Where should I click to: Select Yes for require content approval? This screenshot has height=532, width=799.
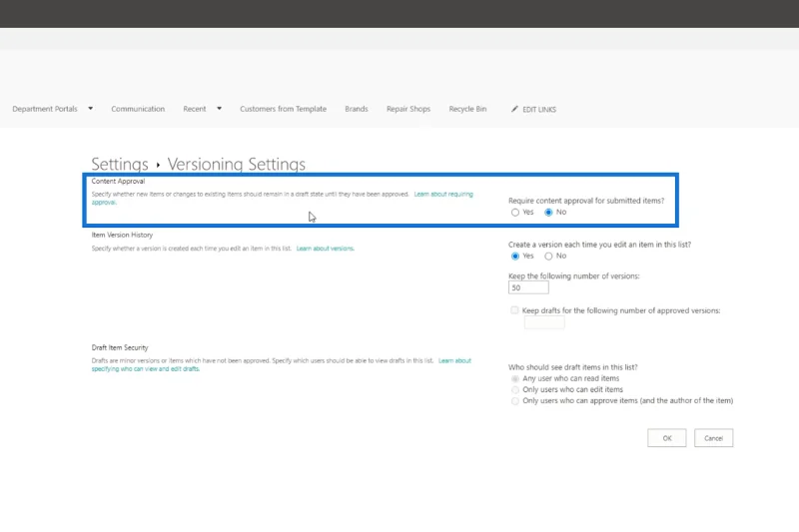coord(515,213)
